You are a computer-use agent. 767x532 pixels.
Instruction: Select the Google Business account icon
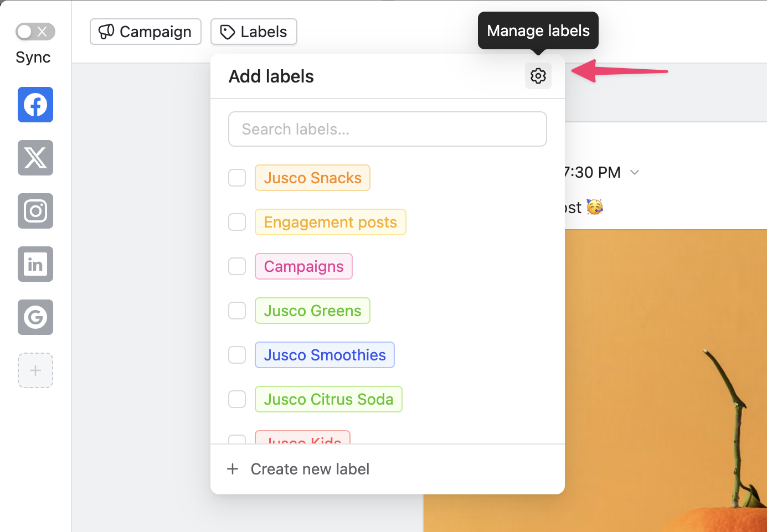point(35,317)
